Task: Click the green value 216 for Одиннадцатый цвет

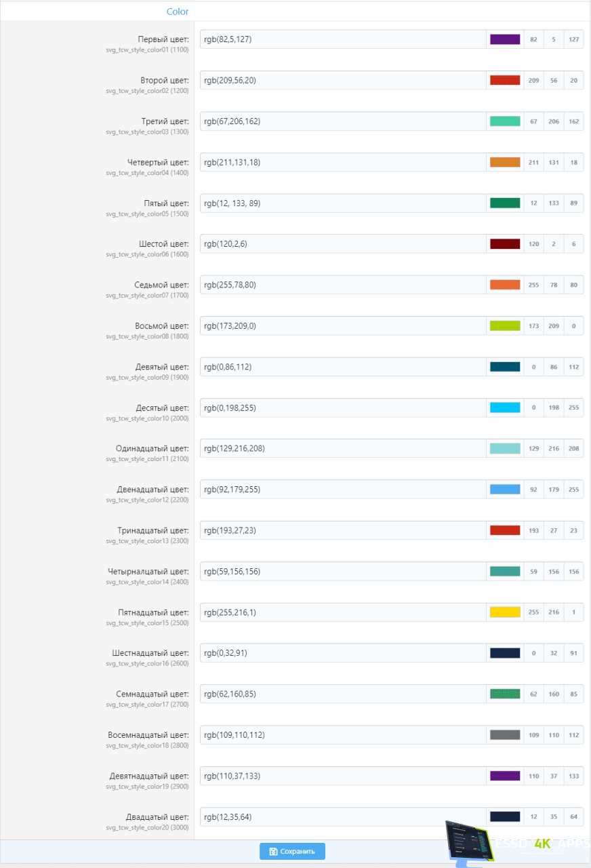Action: pyautogui.click(x=554, y=448)
